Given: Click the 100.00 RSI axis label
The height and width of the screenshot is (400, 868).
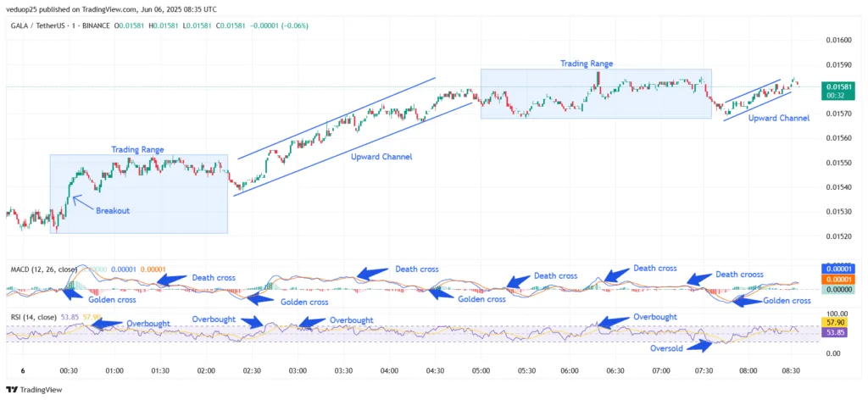Looking at the screenshot, I should tap(836, 314).
